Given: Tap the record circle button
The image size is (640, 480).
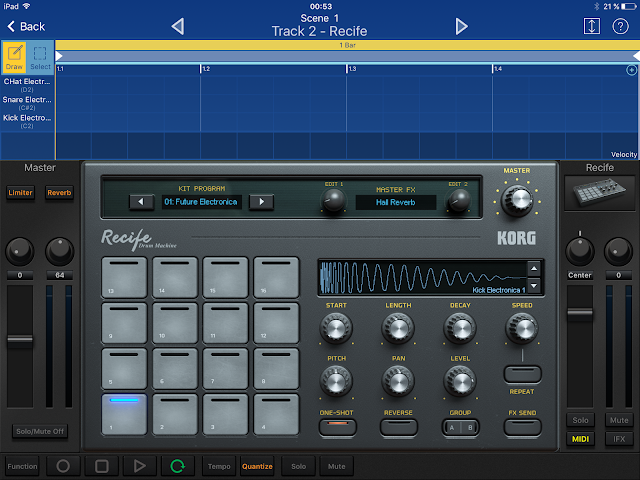Looking at the screenshot, I should click(63, 466).
